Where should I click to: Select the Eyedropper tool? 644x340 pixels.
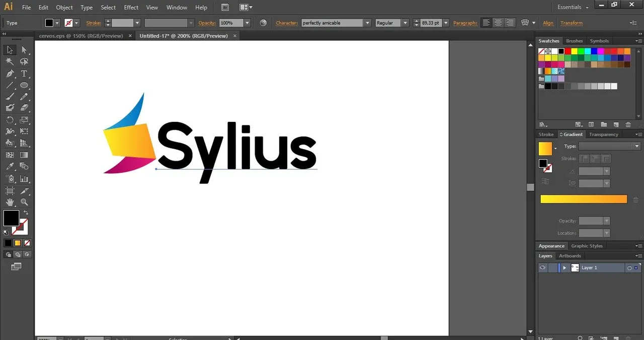point(10,166)
